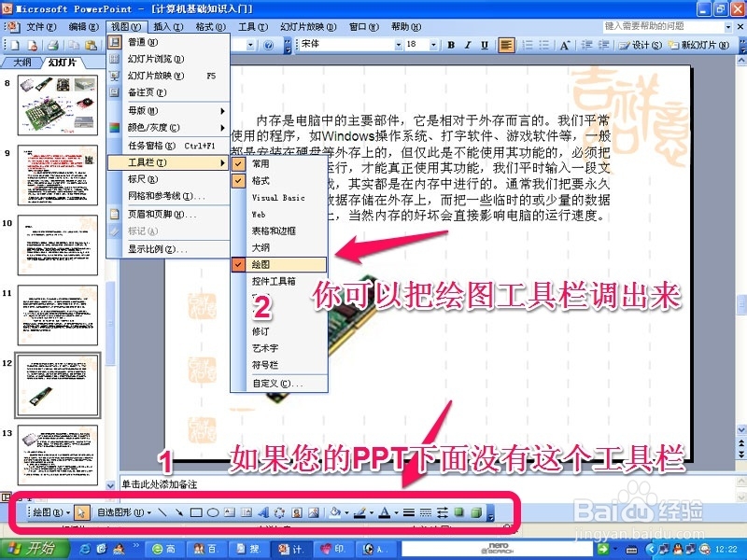Activate the Select Objects pointer tool
This screenshot has height=560, width=747.
coord(81,512)
